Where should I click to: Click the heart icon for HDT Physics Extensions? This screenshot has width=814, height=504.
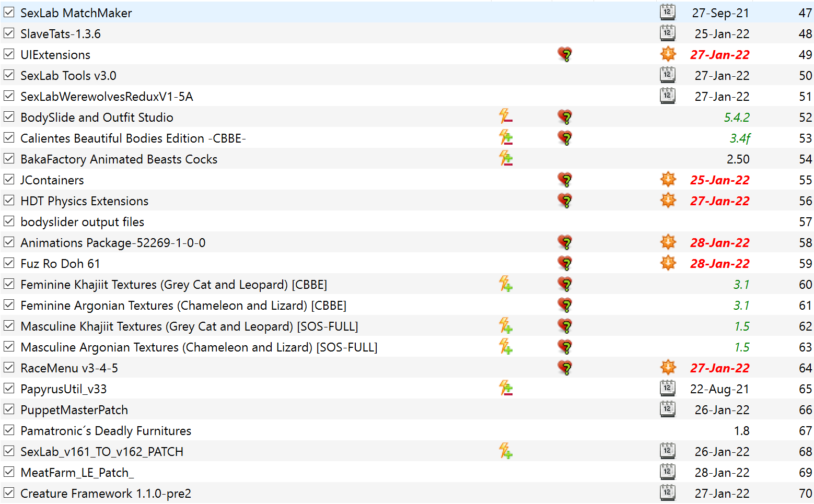click(x=565, y=200)
